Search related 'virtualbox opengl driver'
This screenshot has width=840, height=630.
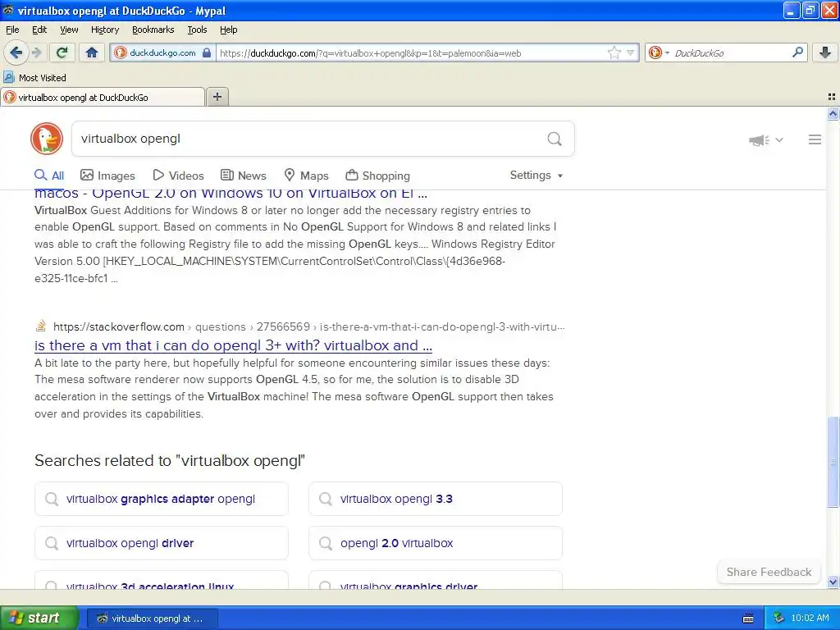pyautogui.click(x=162, y=543)
